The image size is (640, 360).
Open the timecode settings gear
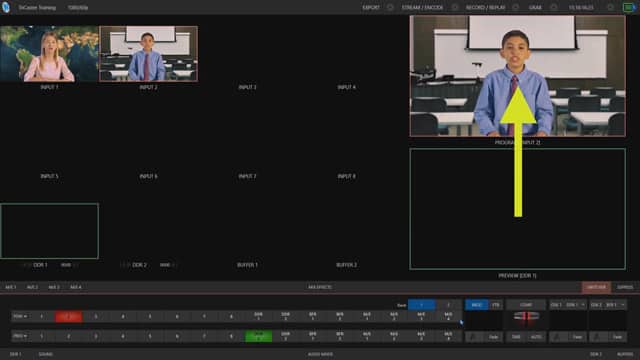610,7
